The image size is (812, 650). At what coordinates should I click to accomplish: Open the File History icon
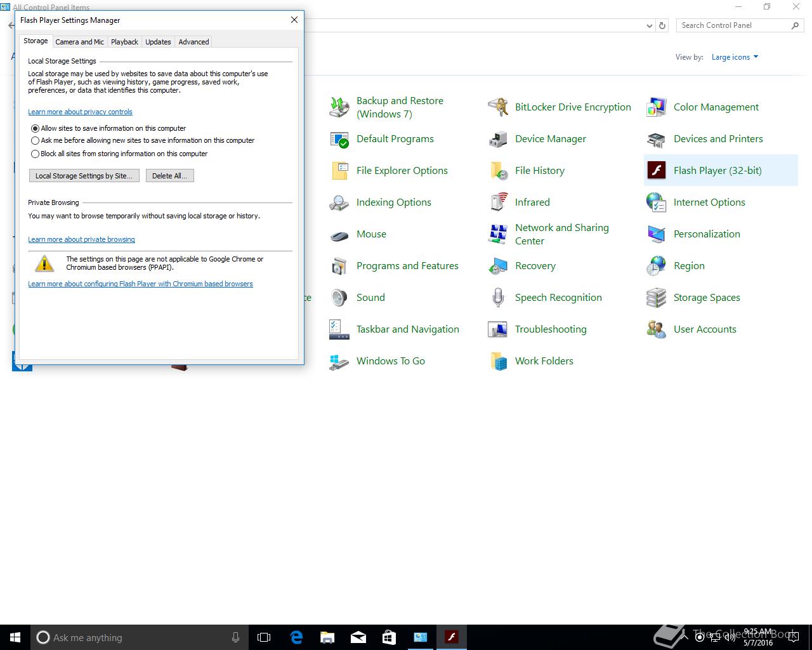[x=498, y=171]
